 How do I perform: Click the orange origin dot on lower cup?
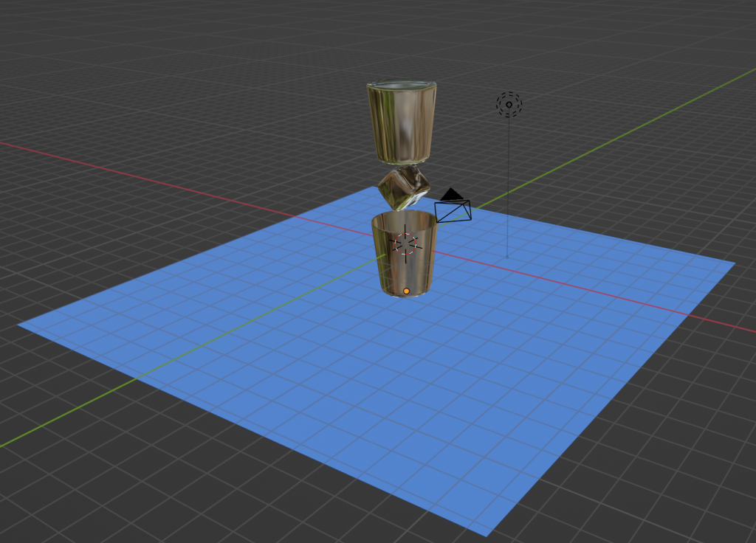click(x=406, y=291)
